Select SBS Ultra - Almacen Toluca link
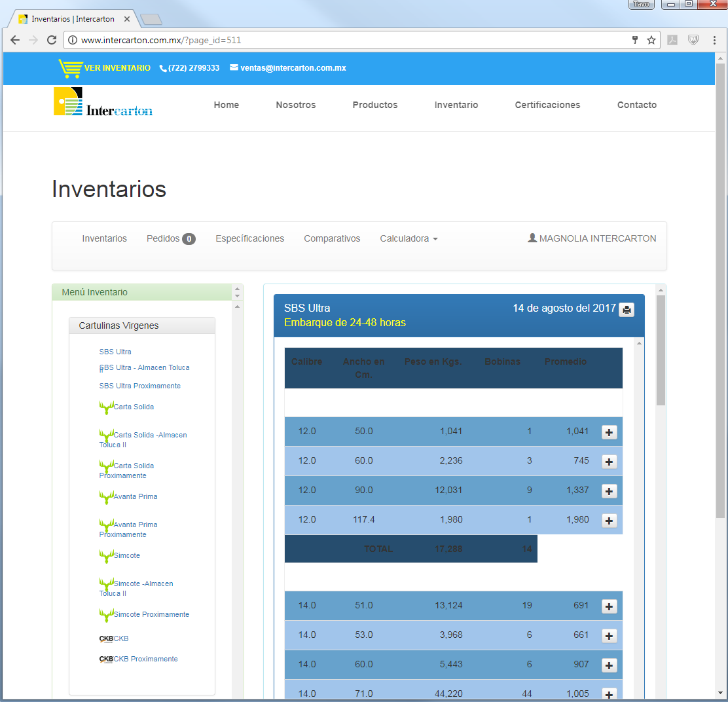The height and width of the screenshot is (702, 728). pos(145,368)
